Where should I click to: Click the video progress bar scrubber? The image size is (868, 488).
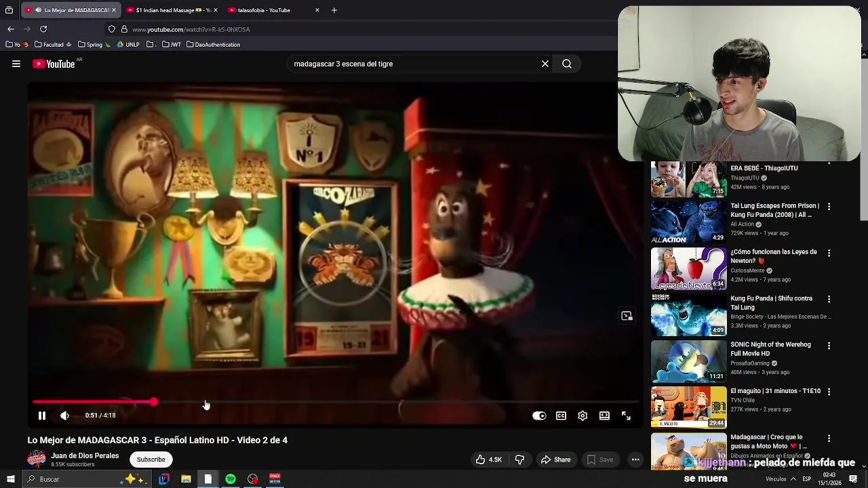pyautogui.click(x=155, y=402)
